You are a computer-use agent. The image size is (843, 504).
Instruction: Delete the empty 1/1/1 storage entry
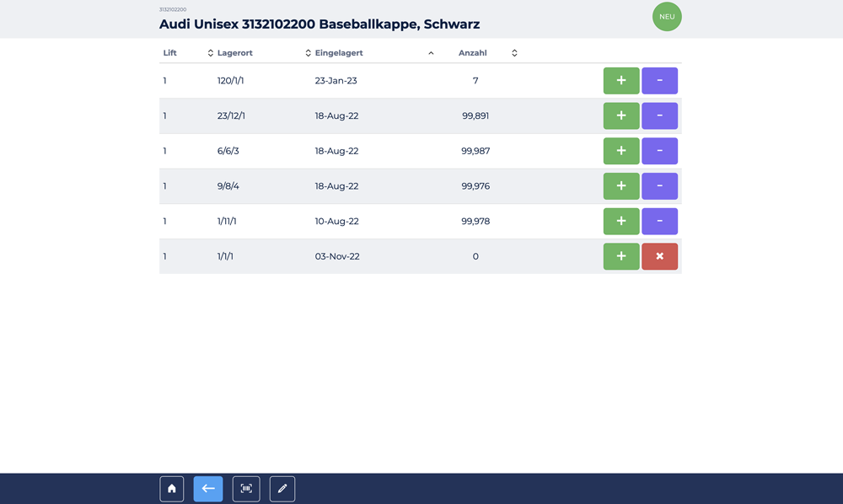[659, 256]
